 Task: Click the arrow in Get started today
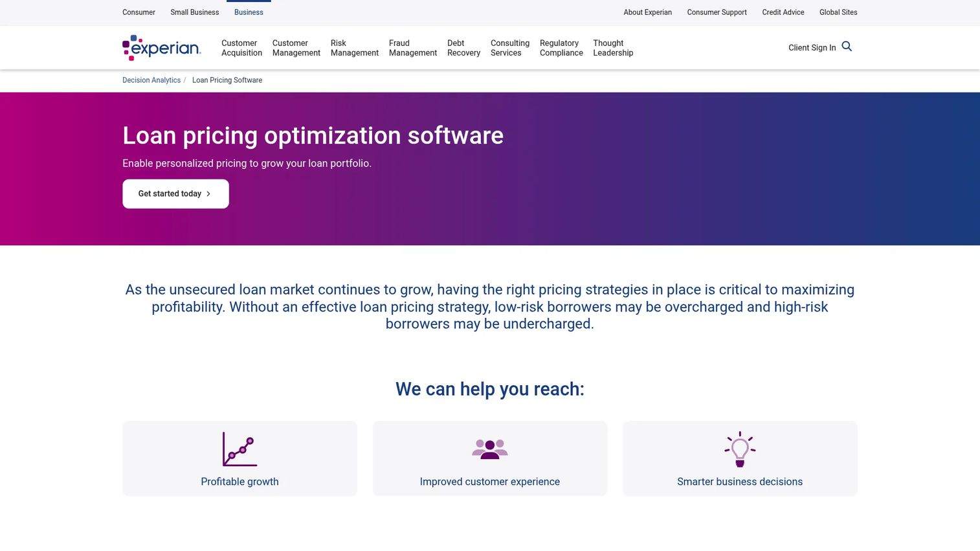(208, 194)
